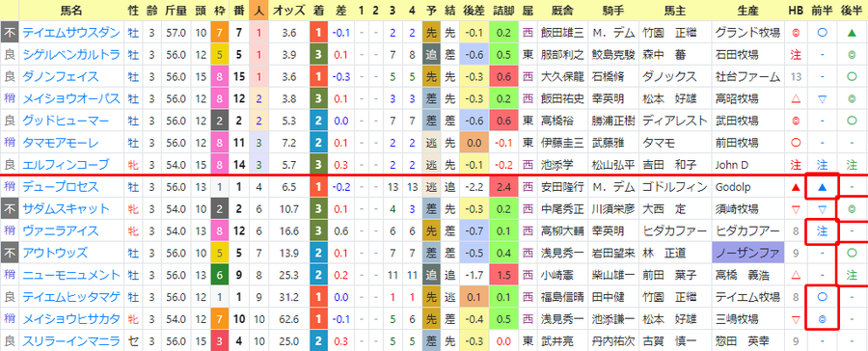Image resolution: width=868 pixels, height=351 pixels.
Task: Click odds value 31.2
Action: point(289,297)
